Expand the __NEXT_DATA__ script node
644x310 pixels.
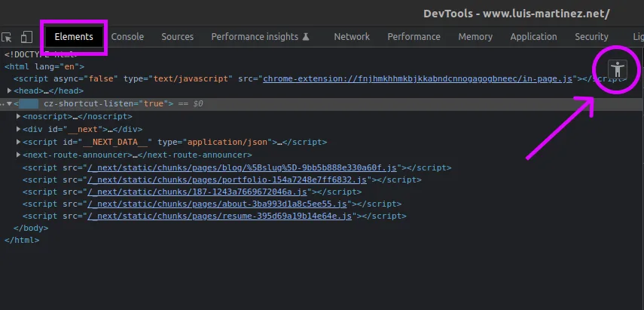(x=19, y=142)
